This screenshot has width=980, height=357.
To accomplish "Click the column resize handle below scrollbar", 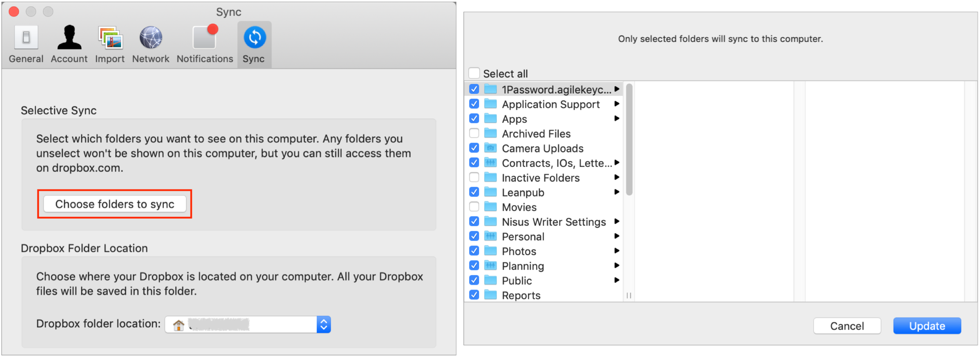I will pyautogui.click(x=629, y=295).
